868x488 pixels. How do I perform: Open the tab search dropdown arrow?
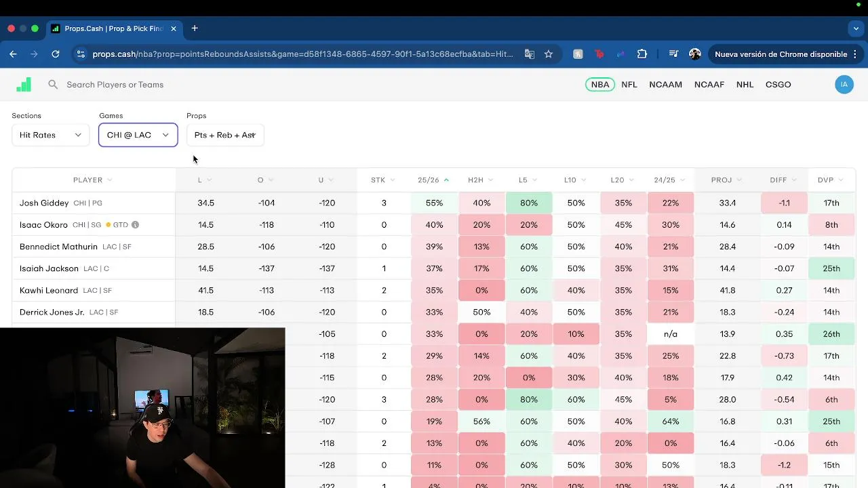point(856,28)
